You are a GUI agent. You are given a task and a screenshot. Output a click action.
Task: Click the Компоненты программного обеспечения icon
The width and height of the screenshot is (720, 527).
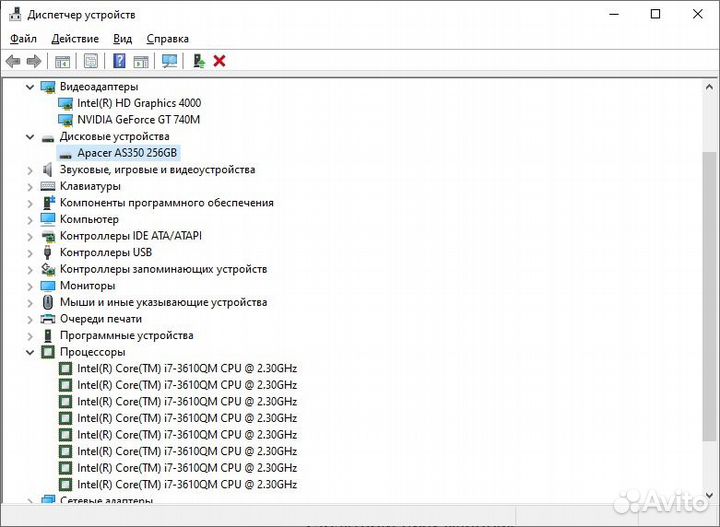pos(48,202)
